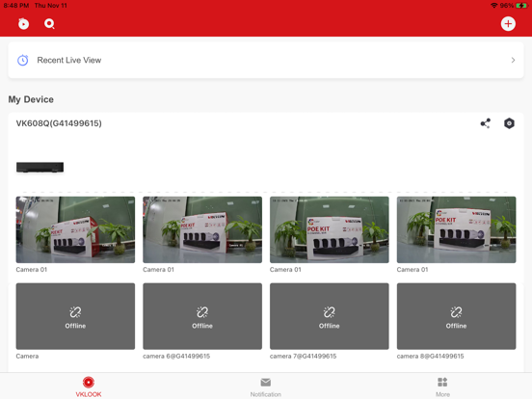Tap the black NVR device image
The width and height of the screenshot is (532, 399).
[x=40, y=168]
